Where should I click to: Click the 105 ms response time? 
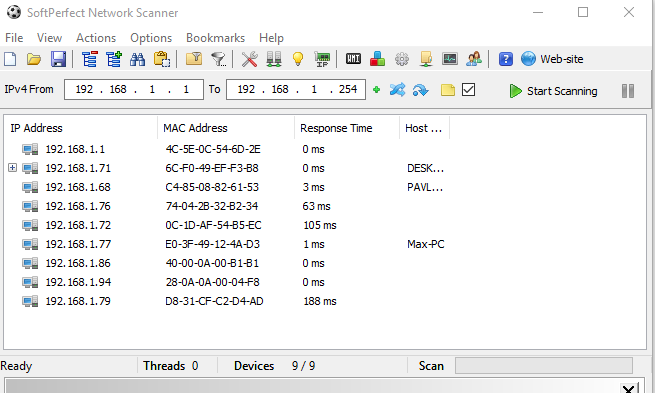pos(320,225)
